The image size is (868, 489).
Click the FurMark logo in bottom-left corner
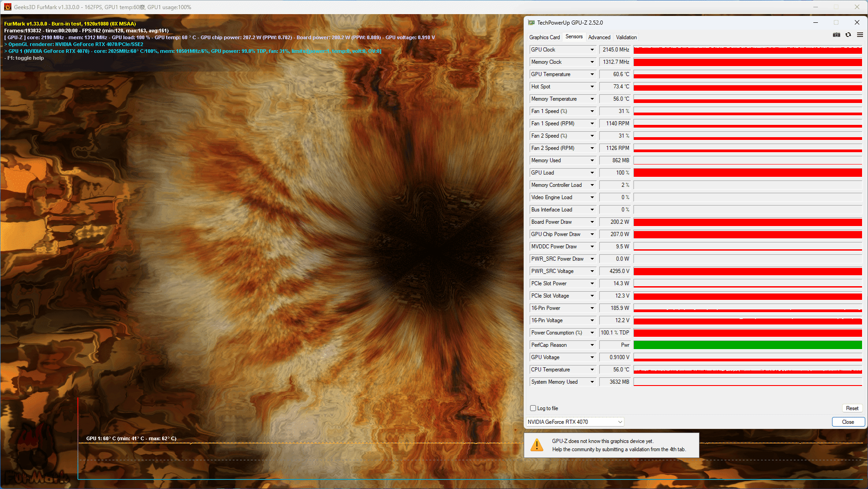[36, 456]
